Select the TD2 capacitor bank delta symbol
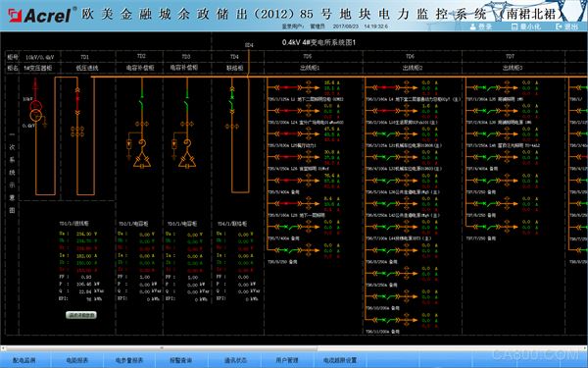The image size is (588, 368). (x=142, y=161)
